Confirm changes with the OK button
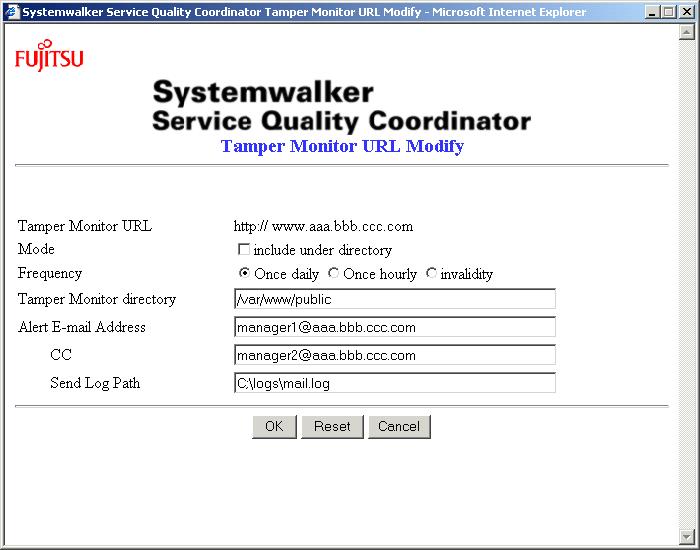Image resolution: width=700 pixels, height=550 pixels. pyautogui.click(x=274, y=426)
